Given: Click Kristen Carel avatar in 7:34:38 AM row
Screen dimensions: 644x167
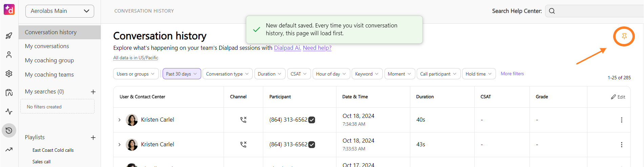Looking at the screenshot, I should tap(132, 120).
